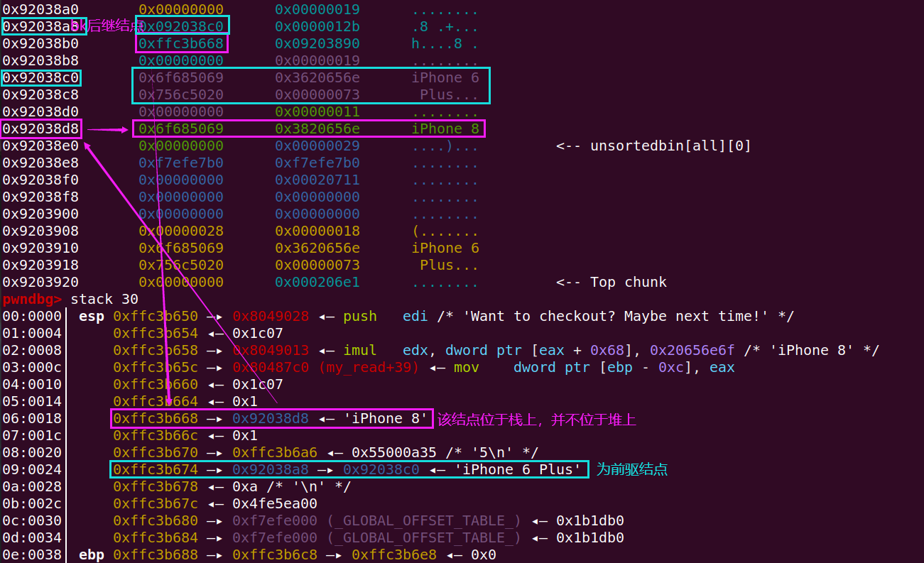Select 0xffc3b668 in stack row 06:0018
The width and height of the screenshot is (924, 563).
pos(156,419)
